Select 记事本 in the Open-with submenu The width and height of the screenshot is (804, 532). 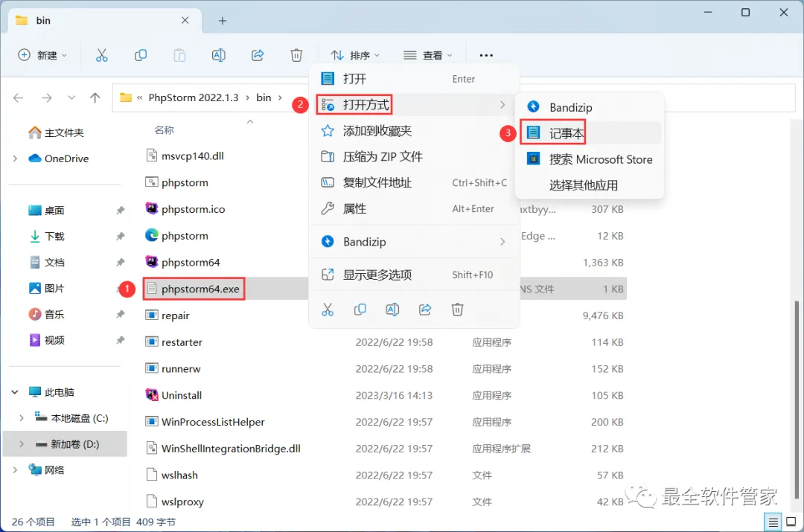click(590, 133)
